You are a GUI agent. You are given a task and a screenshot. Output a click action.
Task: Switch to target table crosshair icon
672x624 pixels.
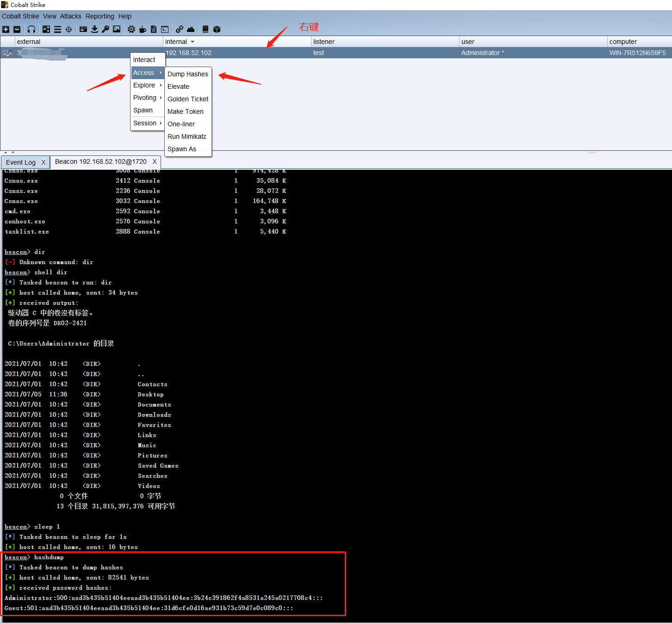coord(68,30)
